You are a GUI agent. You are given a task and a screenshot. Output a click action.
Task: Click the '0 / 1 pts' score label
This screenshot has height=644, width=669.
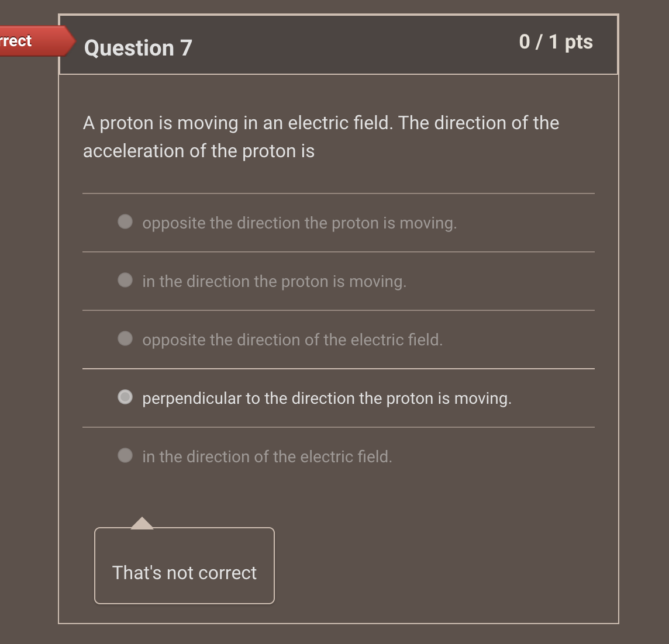click(x=556, y=42)
